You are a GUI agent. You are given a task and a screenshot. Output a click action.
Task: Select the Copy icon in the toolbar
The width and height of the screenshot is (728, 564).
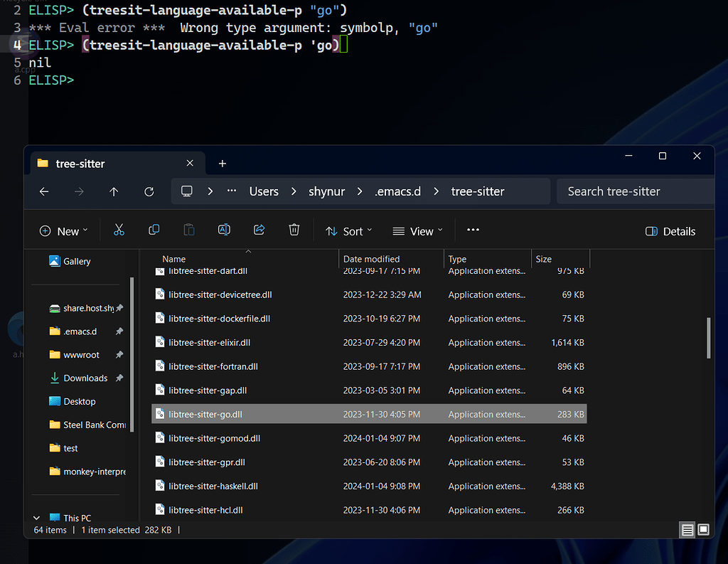pyautogui.click(x=154, y=230)
